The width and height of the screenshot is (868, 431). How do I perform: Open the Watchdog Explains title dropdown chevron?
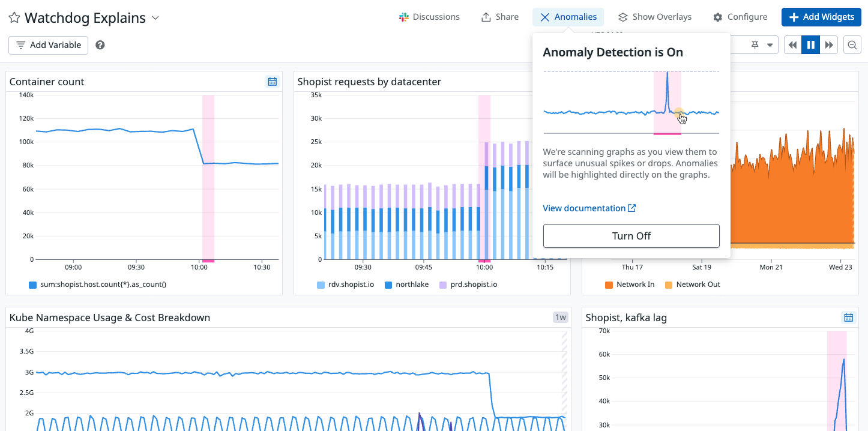tap(155, 18)
